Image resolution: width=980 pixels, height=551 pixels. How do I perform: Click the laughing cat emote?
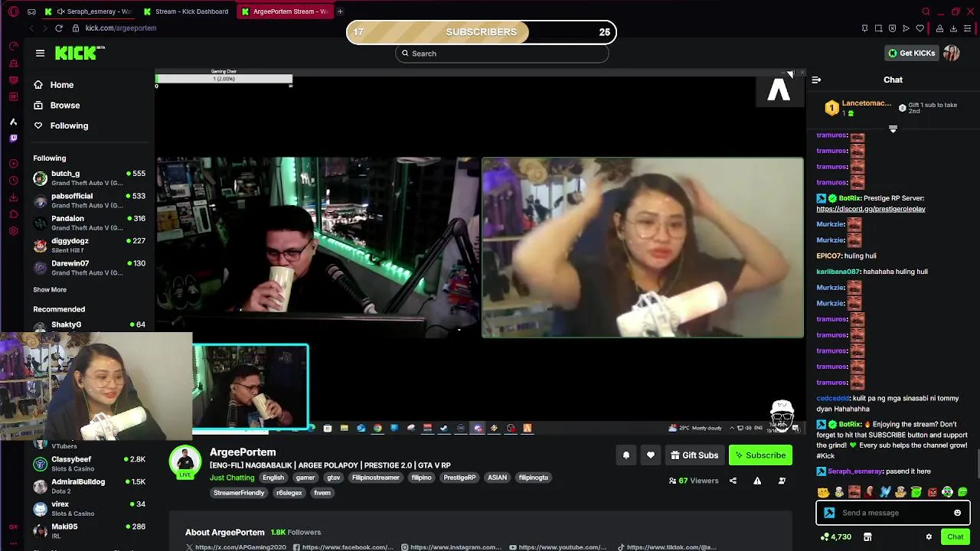click(823, 492)
